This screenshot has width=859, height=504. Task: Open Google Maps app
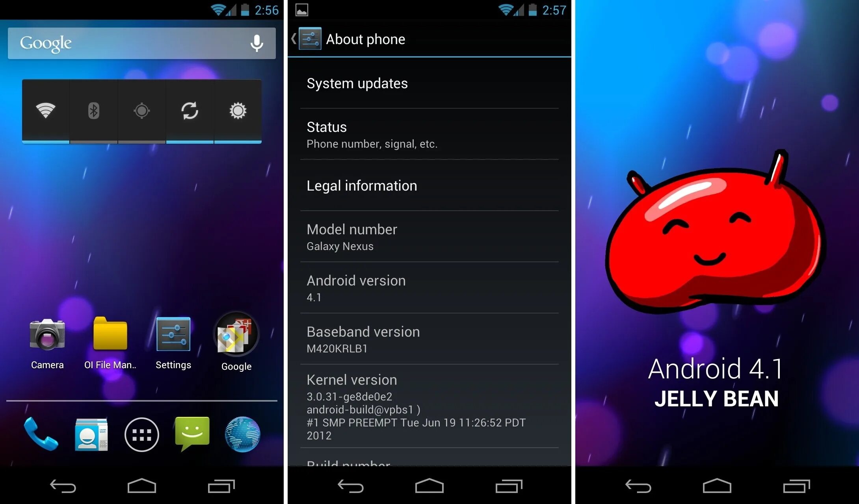(x=236, y=345)
